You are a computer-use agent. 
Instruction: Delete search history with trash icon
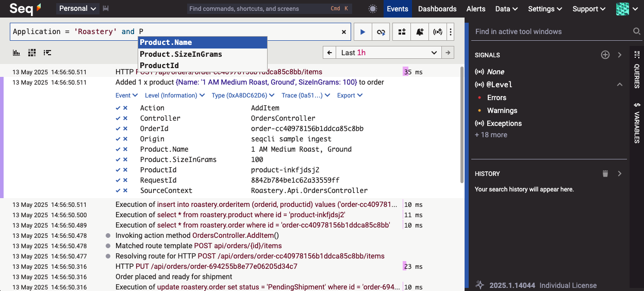click(605, 174)
